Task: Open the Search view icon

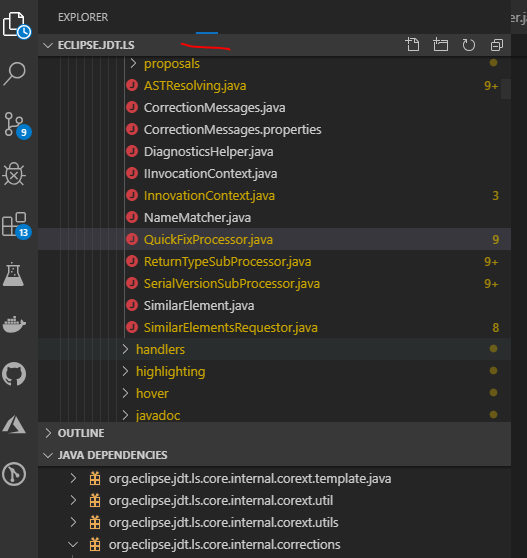Action: click(14, 74)
